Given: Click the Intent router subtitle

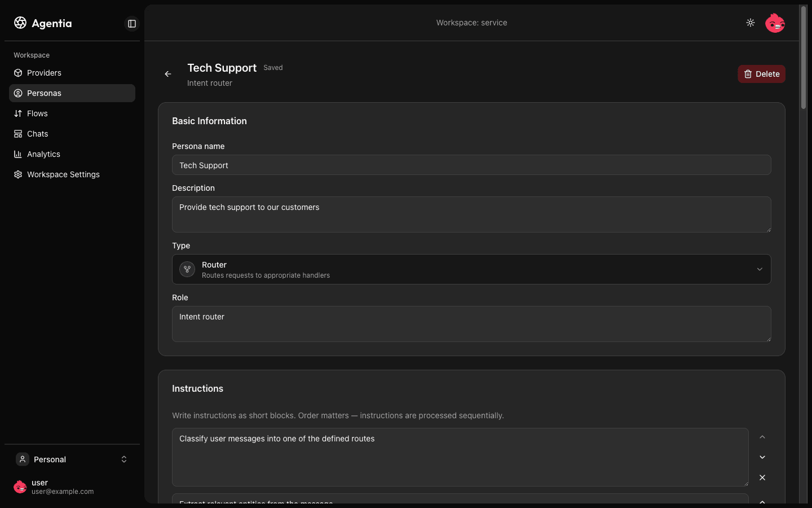Looking at the screenshot, I should pyautogui.click(x=210, y=83).
